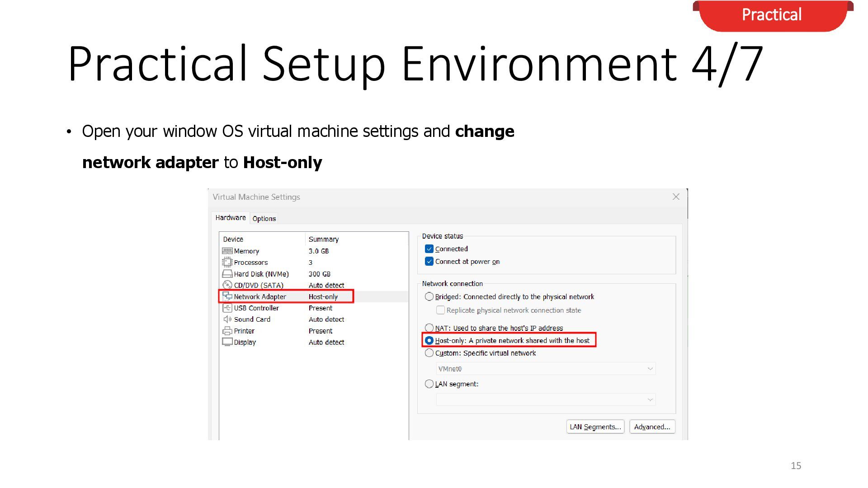Select the Memory device icon
Screen dimensions: 868x488
(227, 251)
